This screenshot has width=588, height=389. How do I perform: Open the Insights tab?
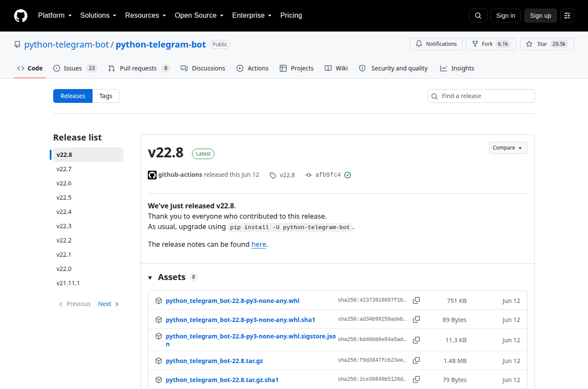click(457, 68)
